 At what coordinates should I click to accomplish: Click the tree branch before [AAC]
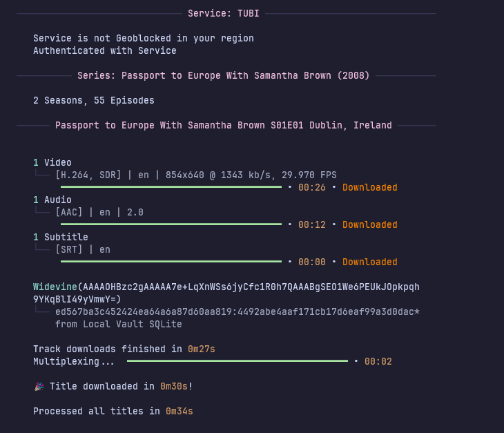43,212
